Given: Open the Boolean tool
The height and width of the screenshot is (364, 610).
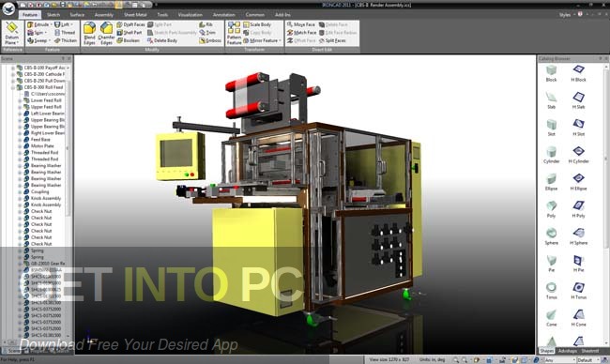Looking at the screenshot, I should (128, 40).
